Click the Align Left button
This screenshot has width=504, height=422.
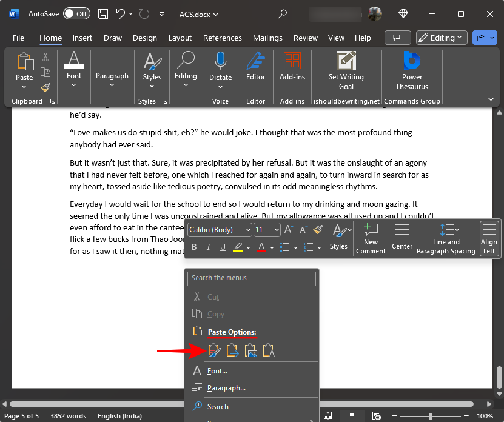(x=489, y=237)
